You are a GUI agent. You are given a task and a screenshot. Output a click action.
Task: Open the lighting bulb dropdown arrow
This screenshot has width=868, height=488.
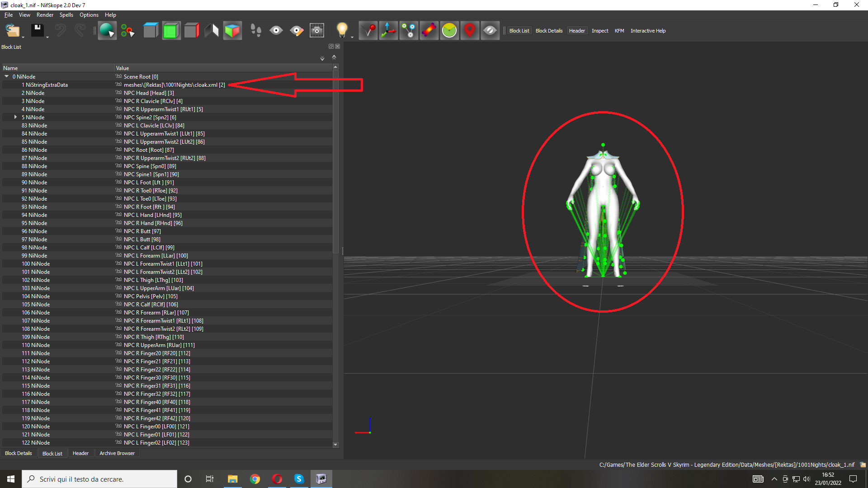point(352,37)
